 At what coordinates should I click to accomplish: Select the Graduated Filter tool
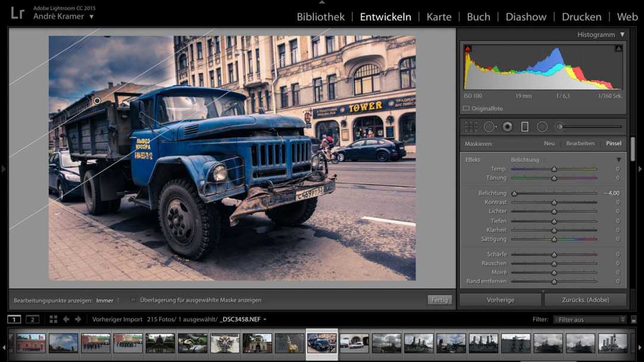coord(524,127)
